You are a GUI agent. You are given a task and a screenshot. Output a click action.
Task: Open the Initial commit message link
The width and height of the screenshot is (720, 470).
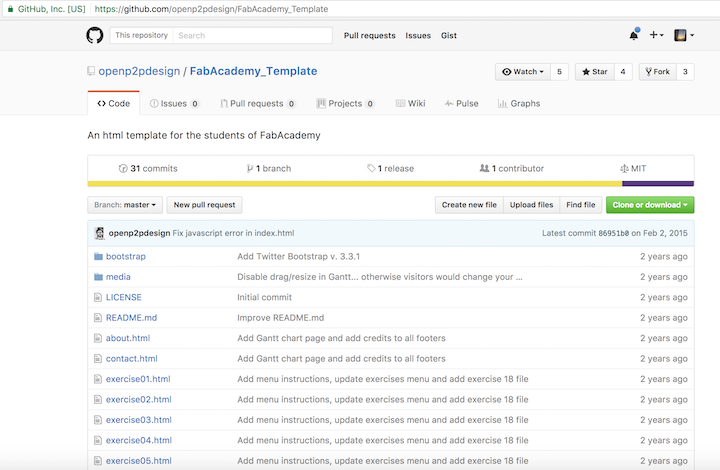[x=264, y=297]
